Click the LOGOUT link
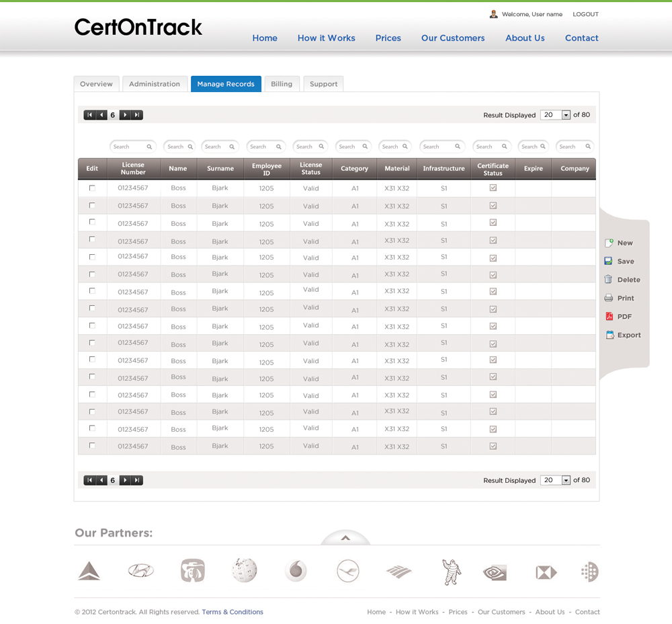 585,14
